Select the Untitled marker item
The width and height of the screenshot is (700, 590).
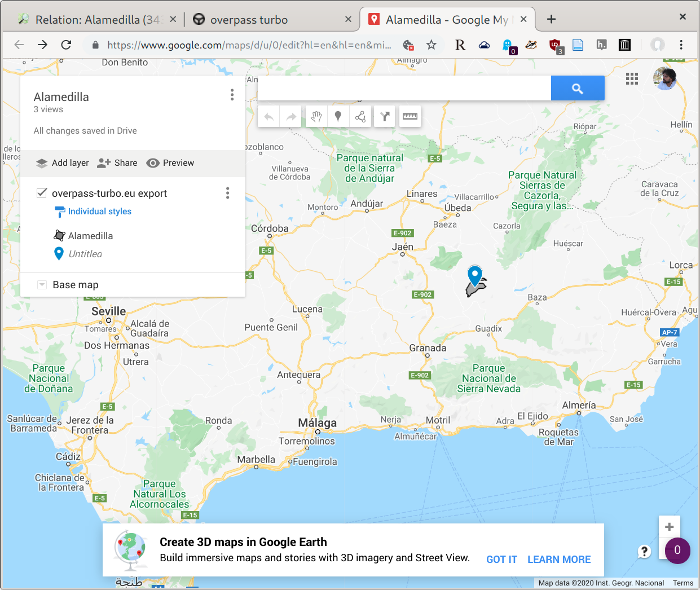(78, 254)
